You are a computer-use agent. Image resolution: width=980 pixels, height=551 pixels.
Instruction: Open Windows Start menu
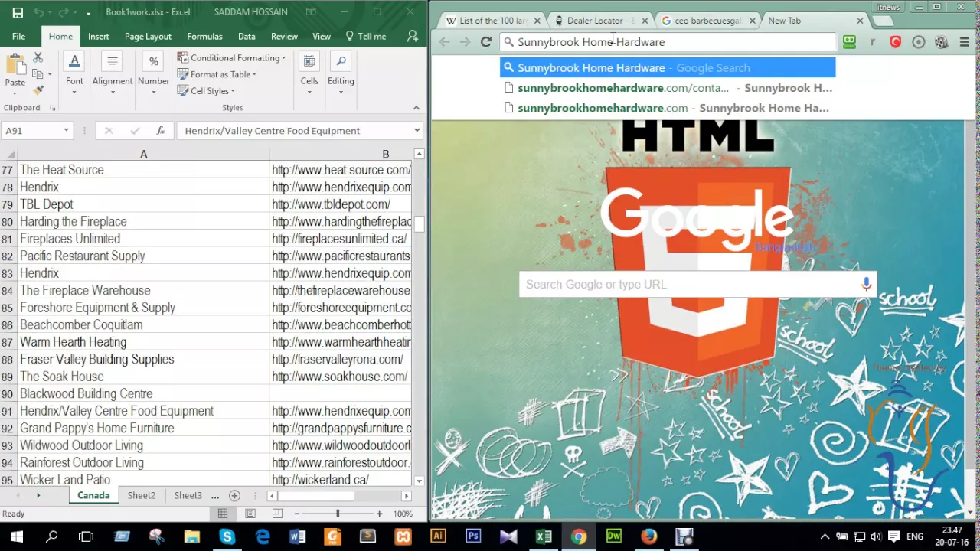(17, 536)
